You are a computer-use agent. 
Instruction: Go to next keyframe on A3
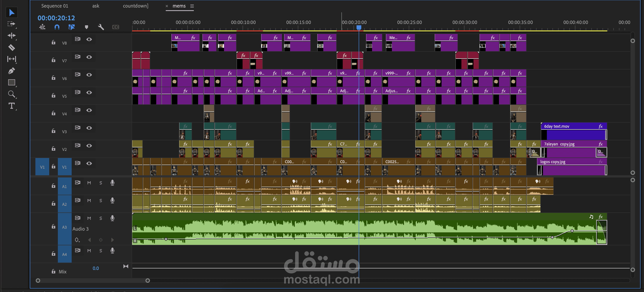[112, 240]
